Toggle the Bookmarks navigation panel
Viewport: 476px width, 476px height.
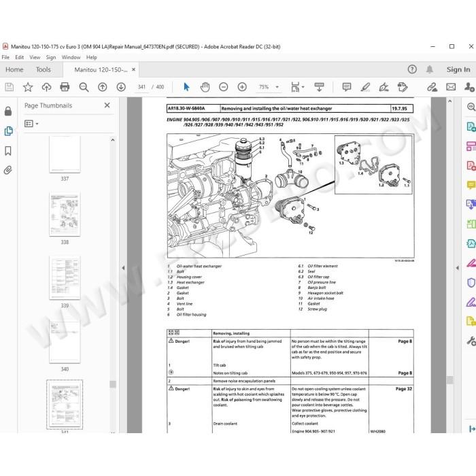pos(8,151)
